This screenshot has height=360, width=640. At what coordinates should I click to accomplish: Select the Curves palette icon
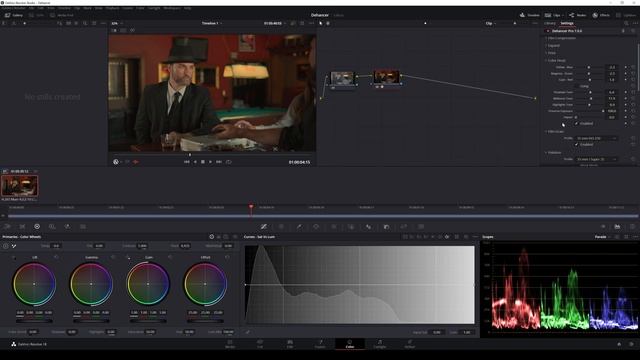coord(264,227)
